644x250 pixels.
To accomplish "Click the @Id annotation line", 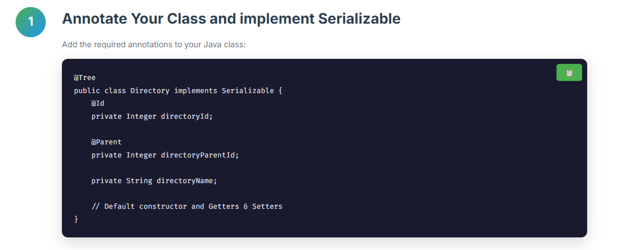I will [98, 103].
